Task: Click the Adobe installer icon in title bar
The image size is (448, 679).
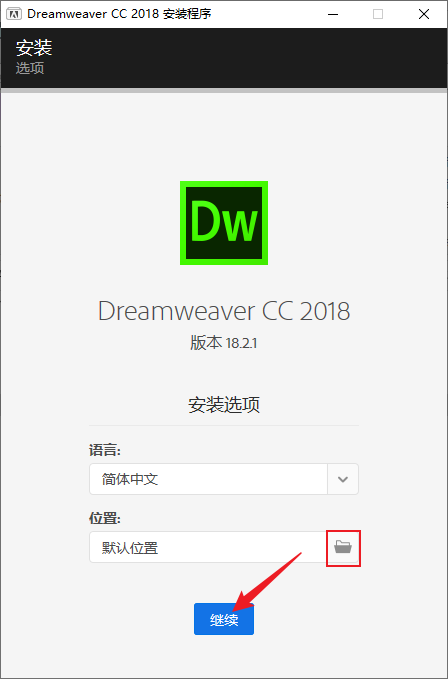Action: (x=14, y=14)
